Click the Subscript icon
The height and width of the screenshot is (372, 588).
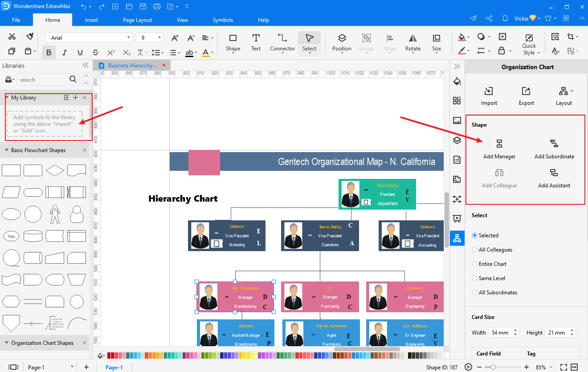coord(127,53)
